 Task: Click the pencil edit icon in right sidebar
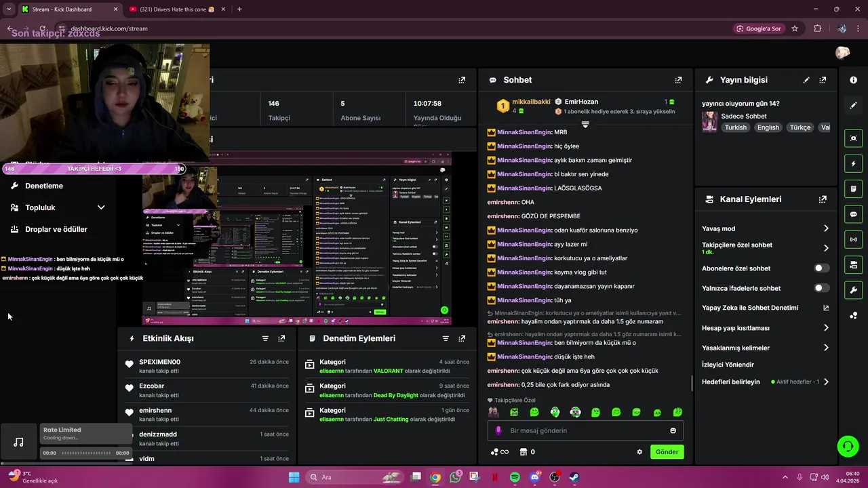(854, 106)
